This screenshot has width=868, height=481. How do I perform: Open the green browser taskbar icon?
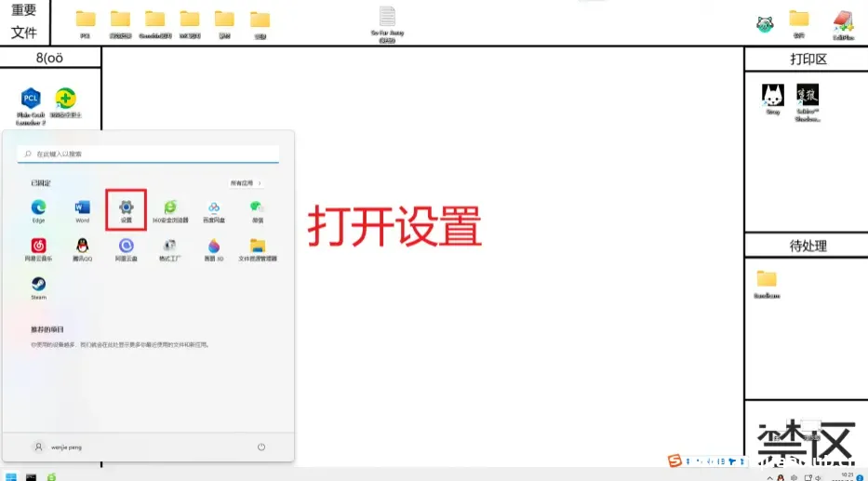(x=51, y=476)
